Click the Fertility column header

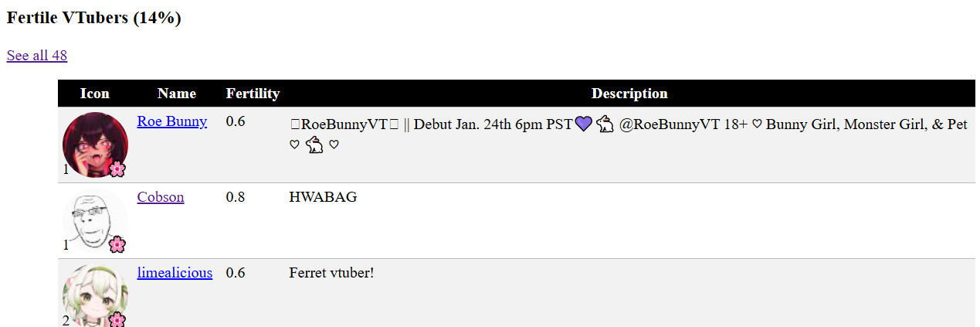click(253, 94)
